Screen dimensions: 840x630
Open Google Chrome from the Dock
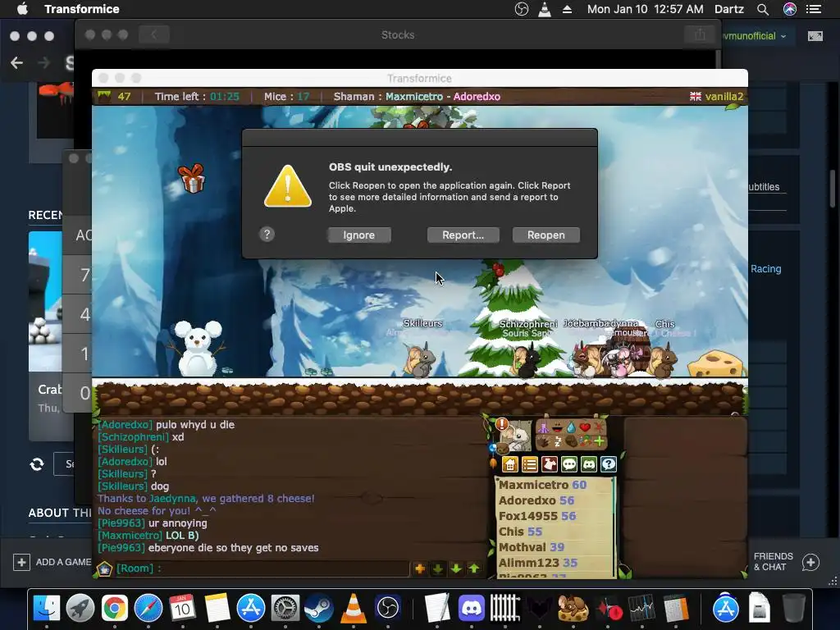tap(114, 608)
